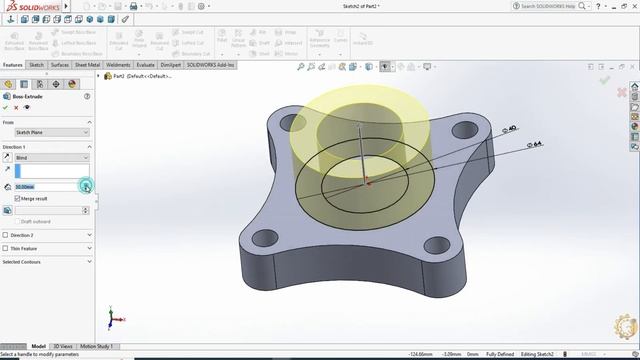Select the Model bottom tab
This screenshot has width=640, height=360.
[38, 346]
